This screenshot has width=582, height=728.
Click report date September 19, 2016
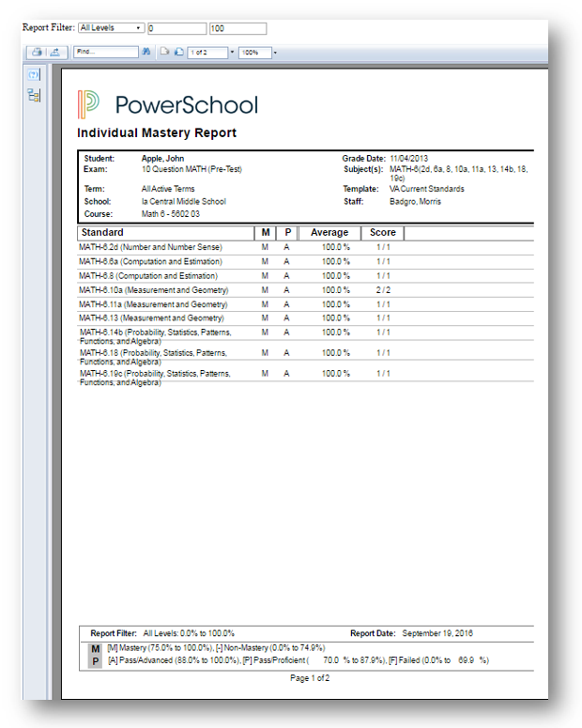click(437, 633)
